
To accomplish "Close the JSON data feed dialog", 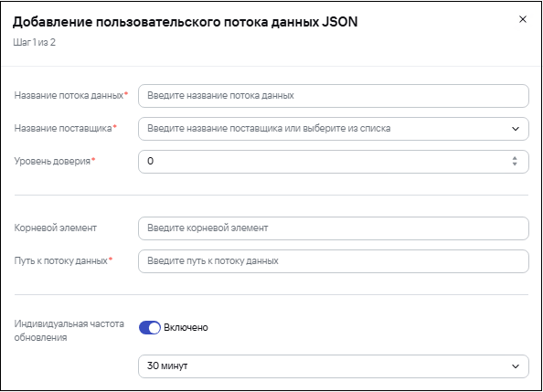I will 523,19.
